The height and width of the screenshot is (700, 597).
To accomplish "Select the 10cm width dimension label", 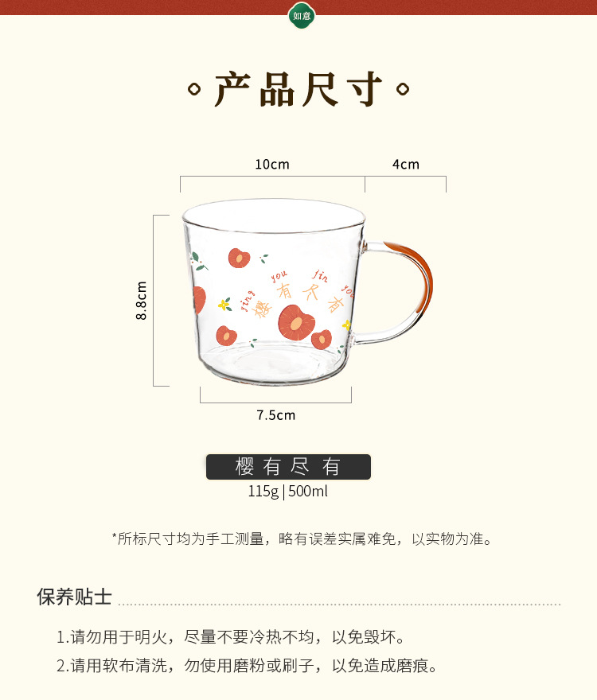I will [272, 165].
